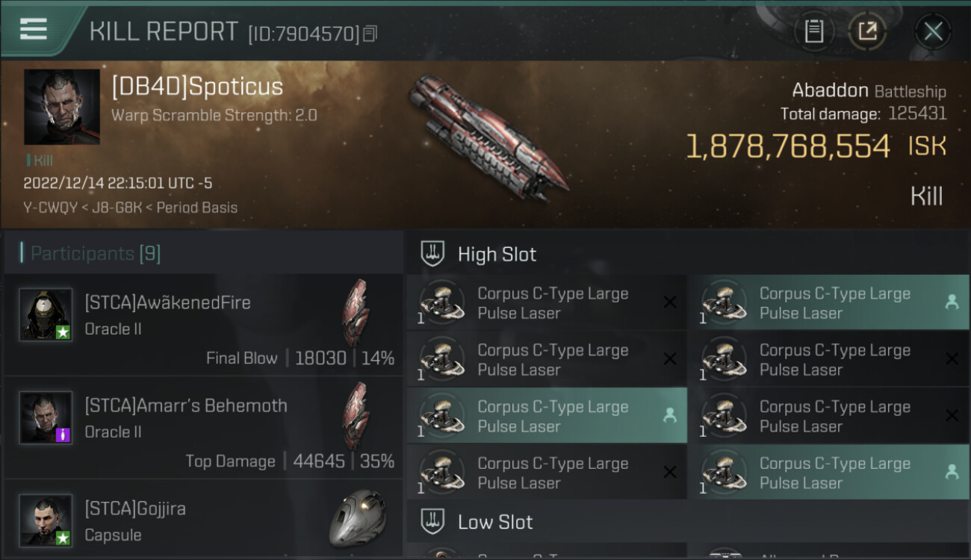Click the clipboard report icon
Screen dimensions: 971x560
[x=813, y=31]
